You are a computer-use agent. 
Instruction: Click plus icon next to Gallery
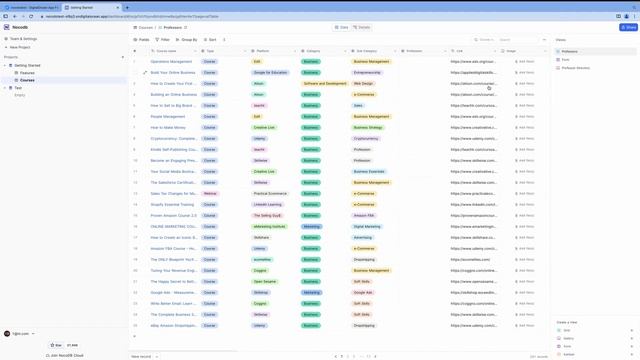click(631, 338)
